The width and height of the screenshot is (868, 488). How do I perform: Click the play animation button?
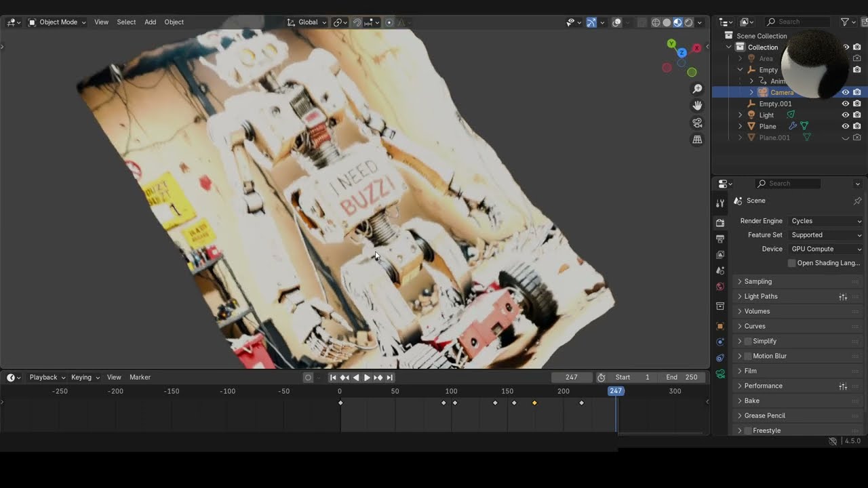367,378
